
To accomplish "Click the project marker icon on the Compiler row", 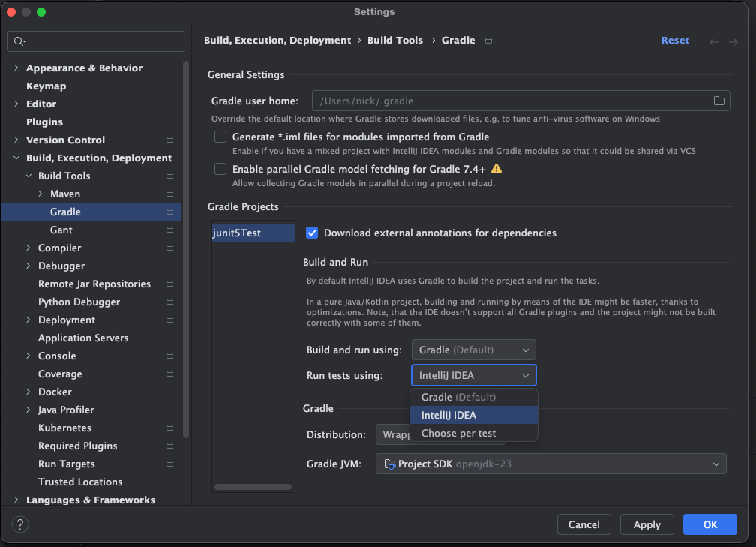I will [169, 248].
